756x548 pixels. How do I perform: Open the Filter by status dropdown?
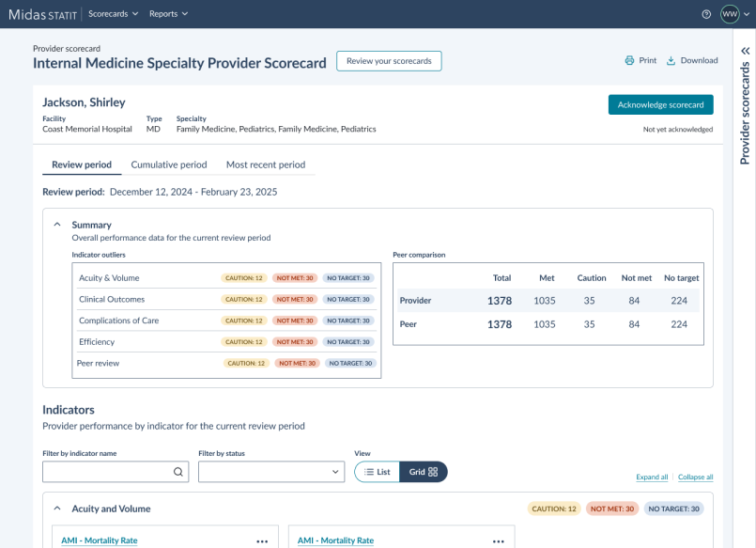click(271, 472)
